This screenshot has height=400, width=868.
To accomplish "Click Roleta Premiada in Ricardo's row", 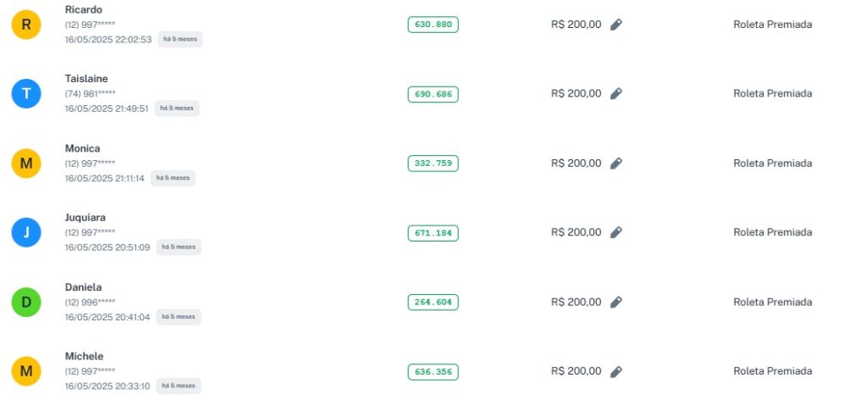I will coord(772,25).
